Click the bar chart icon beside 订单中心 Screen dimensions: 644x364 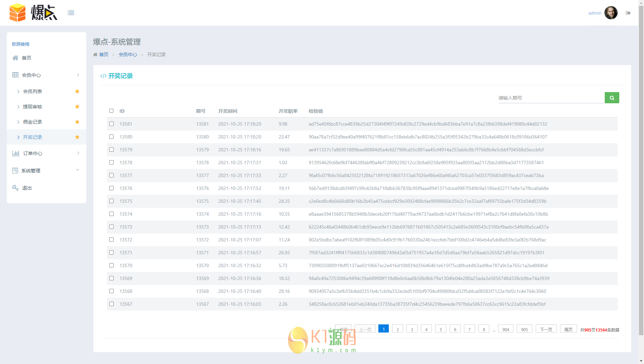tap(16, 153)
